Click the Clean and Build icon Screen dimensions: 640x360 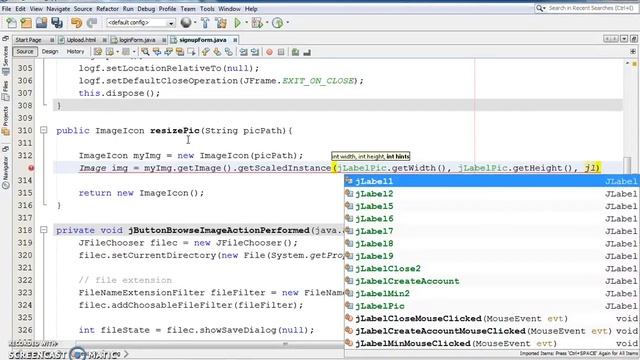pyautogui.click(x=221, y=23)
